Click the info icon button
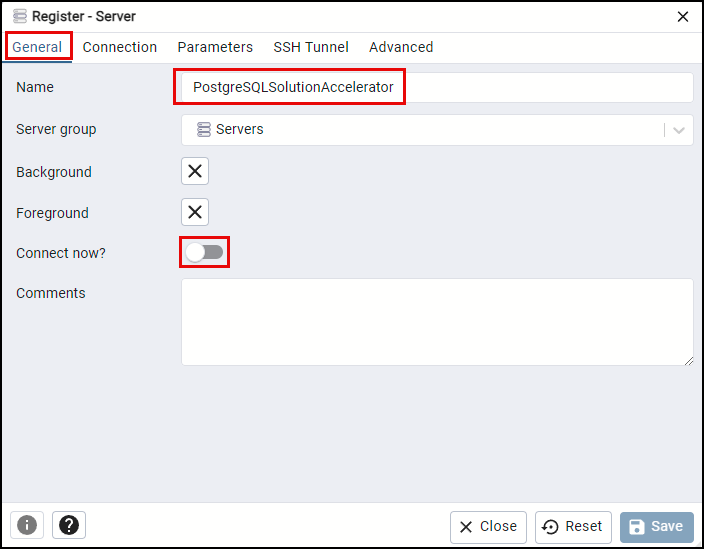The height and width of the screenshot is (549, 704). pos(27,525)
